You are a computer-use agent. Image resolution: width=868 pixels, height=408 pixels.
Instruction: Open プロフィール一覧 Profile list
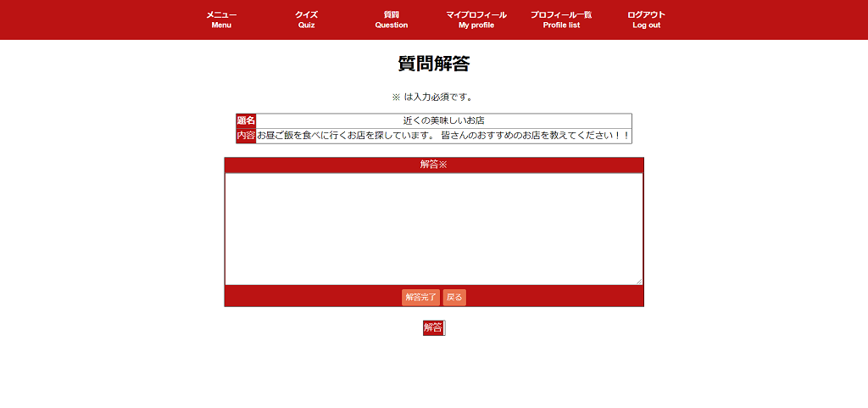tap(561, 20)
